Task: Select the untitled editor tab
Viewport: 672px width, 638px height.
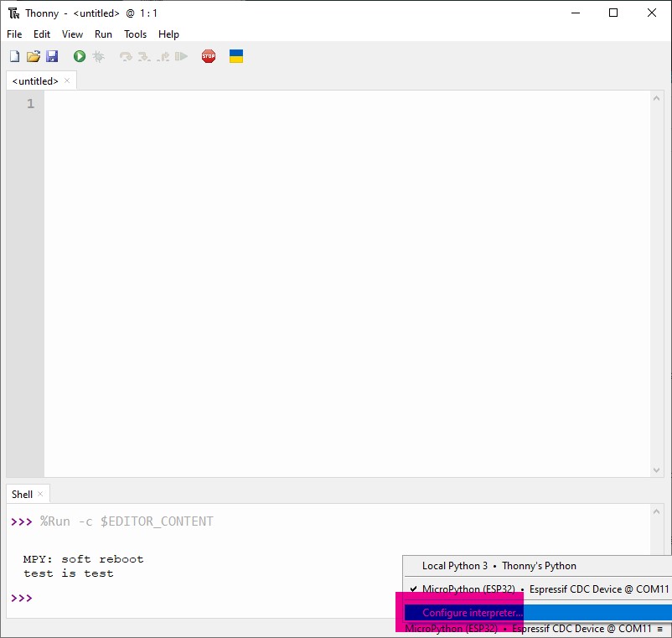Action: pos(35,80)
